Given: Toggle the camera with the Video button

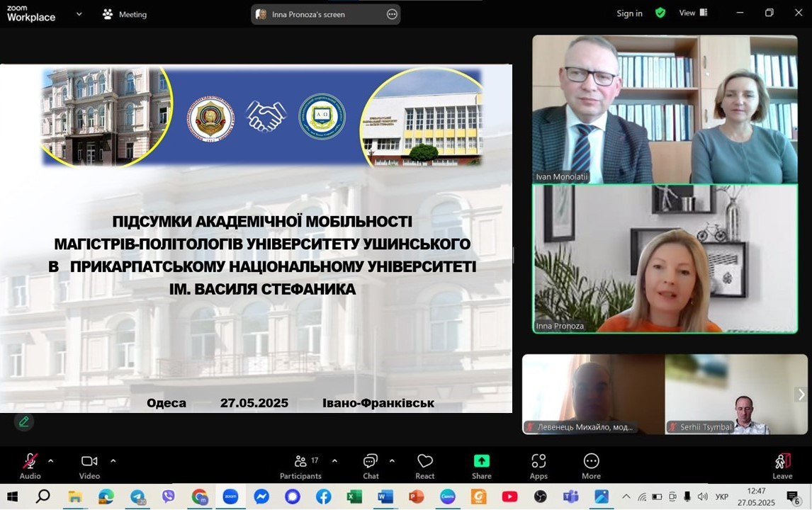Looking at the screenshot, I should coord(89,466).
